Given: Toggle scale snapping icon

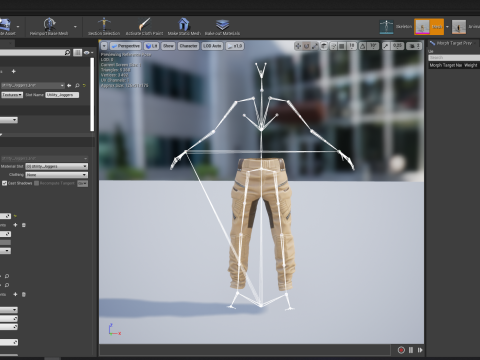Looking at the screenshot, I should tap(386, 46).
